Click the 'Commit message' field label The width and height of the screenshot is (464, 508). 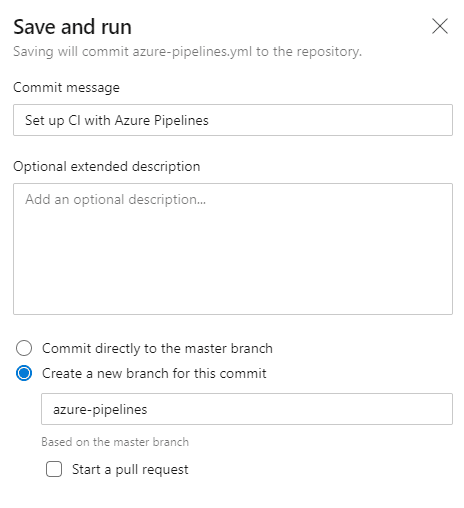pyautogui.click(x=66, y=87)
